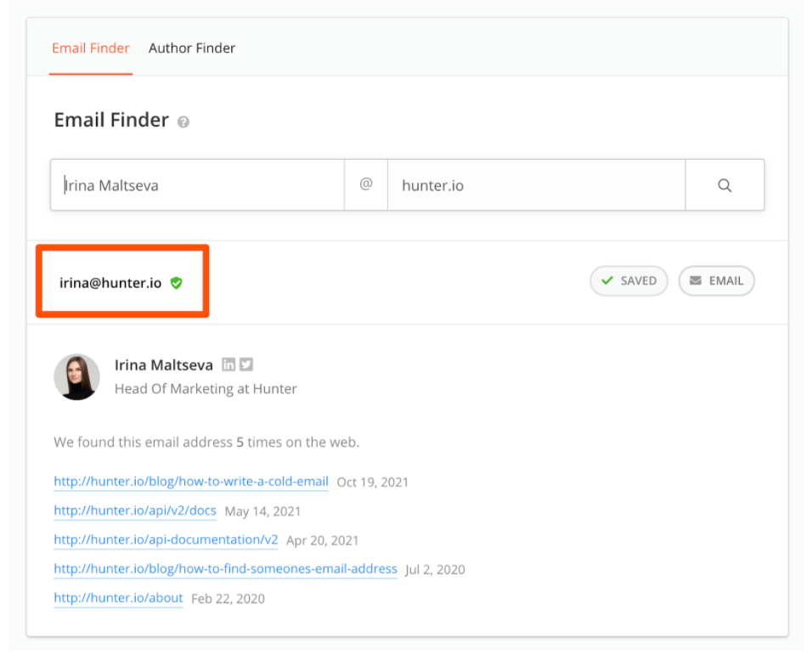Open the api-documentation/v2 link
This screenshot has width=812, height=656.
pyautogui.click(x=166, y=540)
